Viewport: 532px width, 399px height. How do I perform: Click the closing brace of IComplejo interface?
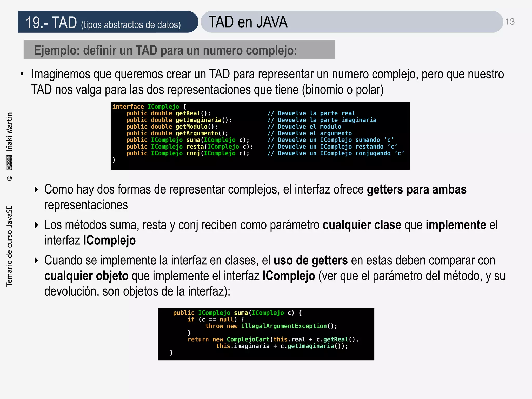(x=114, y=160)
